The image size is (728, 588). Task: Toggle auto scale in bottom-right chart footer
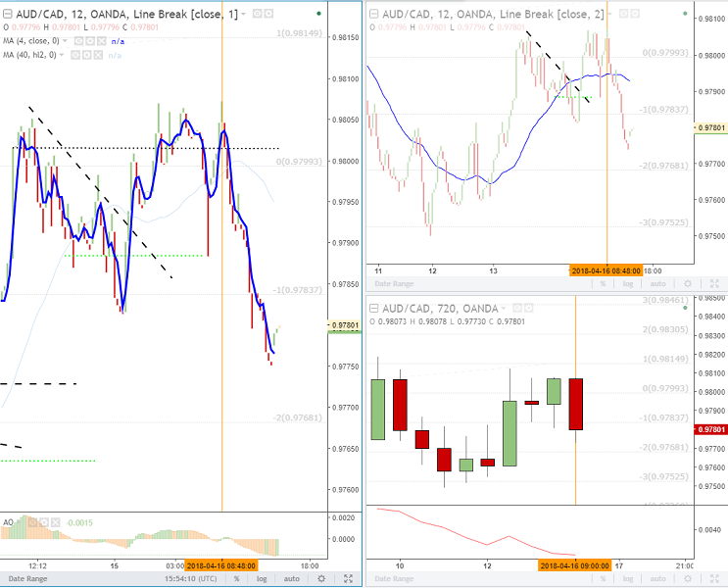(x=657, y=579)
